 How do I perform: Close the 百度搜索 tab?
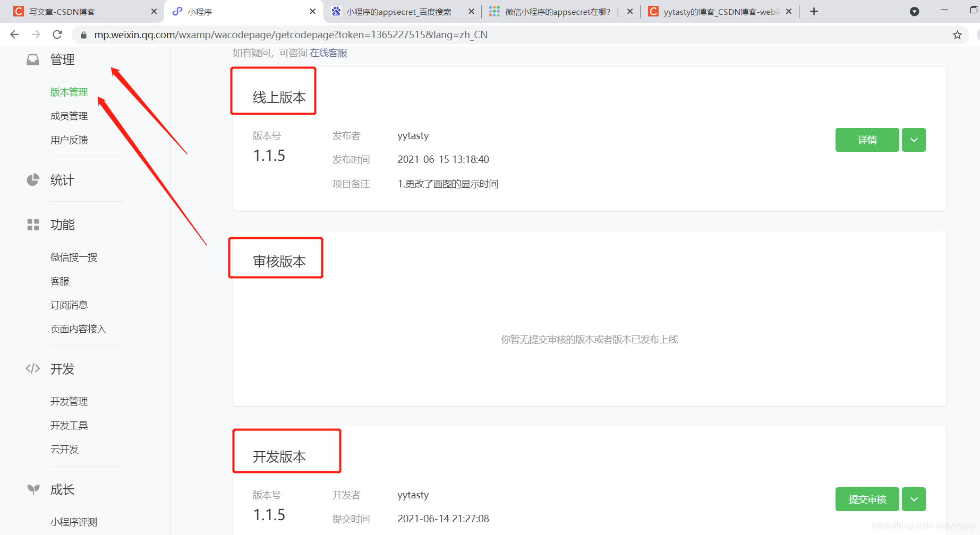tap(471, 11)
